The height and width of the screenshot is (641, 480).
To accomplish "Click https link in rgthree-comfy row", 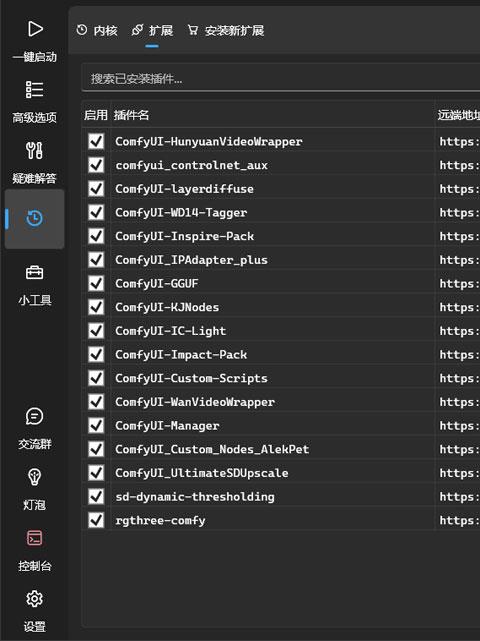I will coord(459,521).
